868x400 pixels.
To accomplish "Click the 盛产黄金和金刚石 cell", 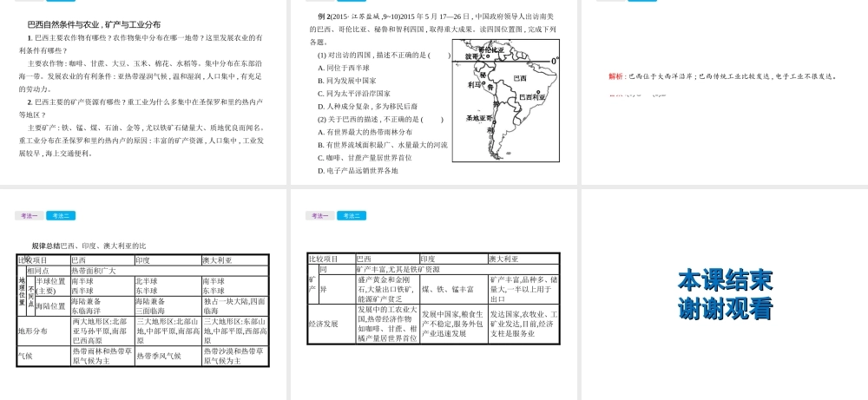I will pyautogui.click(x=387, y=289).
